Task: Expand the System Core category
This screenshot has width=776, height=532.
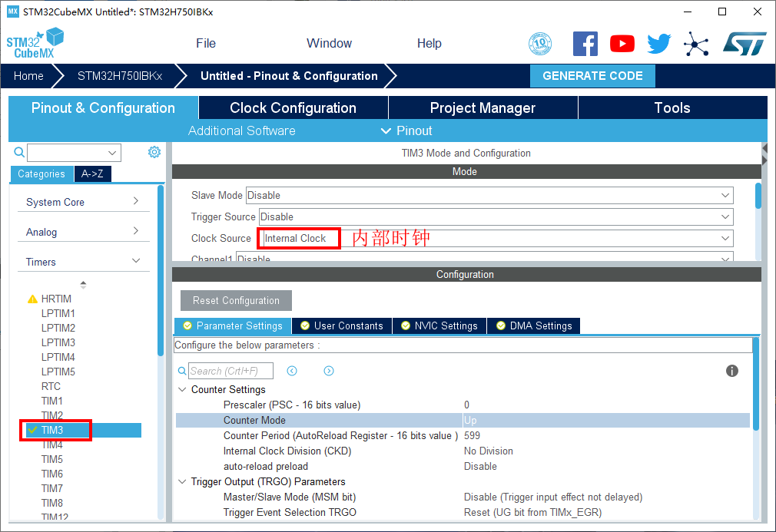Action: [x=83, y=202]
